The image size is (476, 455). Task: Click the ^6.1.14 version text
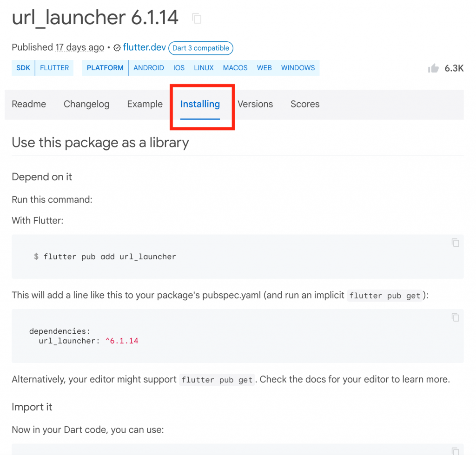[122, 341]
